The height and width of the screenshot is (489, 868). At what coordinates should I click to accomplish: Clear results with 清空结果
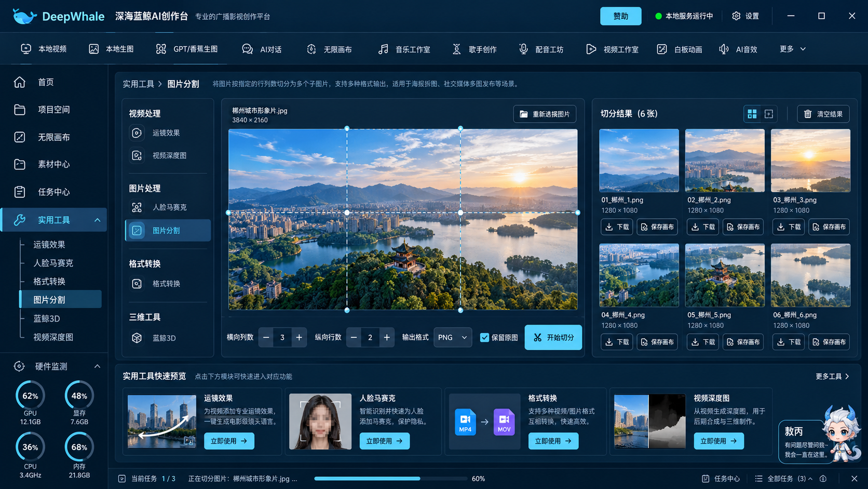823,114
